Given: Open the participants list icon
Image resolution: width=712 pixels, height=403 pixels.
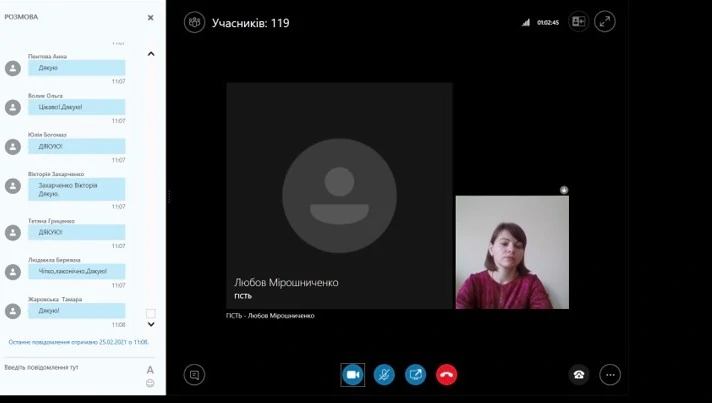Looking at the screenshot, I should click(194, 22).
